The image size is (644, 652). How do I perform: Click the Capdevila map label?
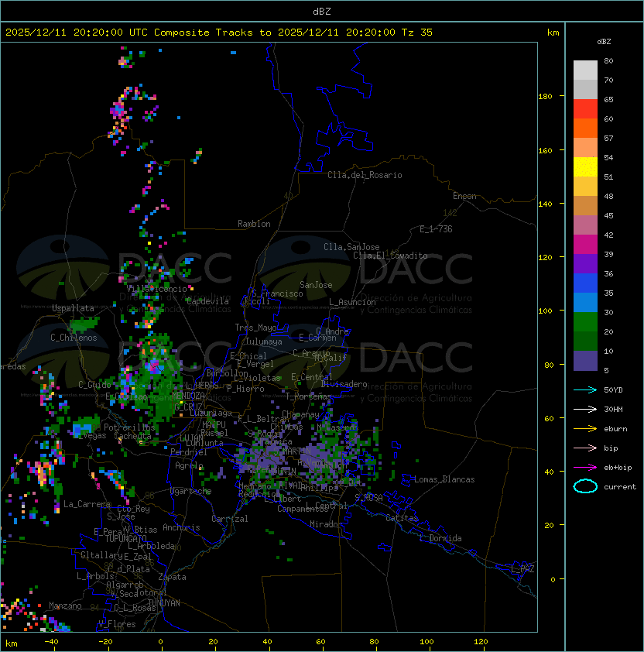point(207,301)
